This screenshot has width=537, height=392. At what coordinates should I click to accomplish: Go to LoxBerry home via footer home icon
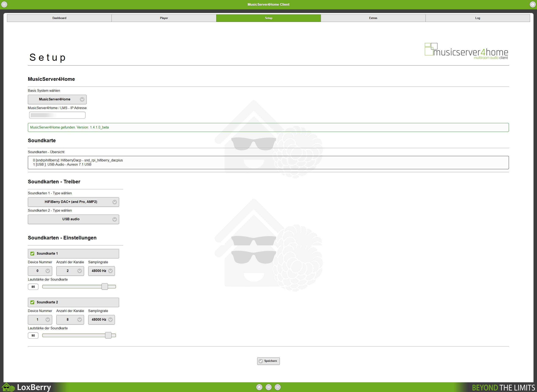259,387
